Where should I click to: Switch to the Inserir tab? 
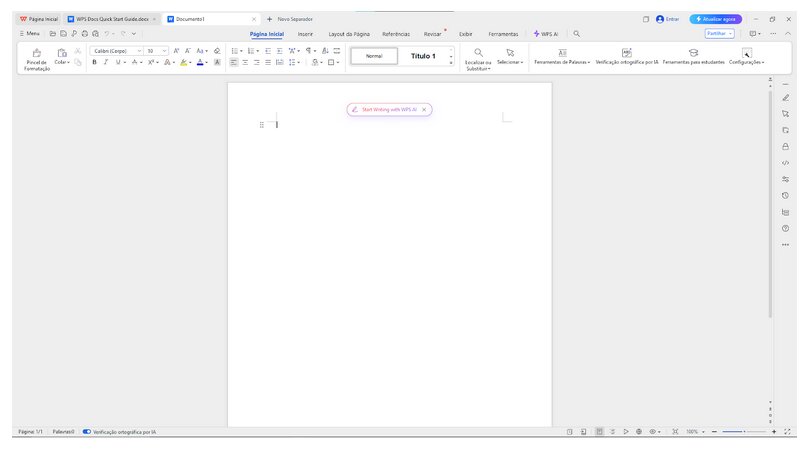(305, 33)
